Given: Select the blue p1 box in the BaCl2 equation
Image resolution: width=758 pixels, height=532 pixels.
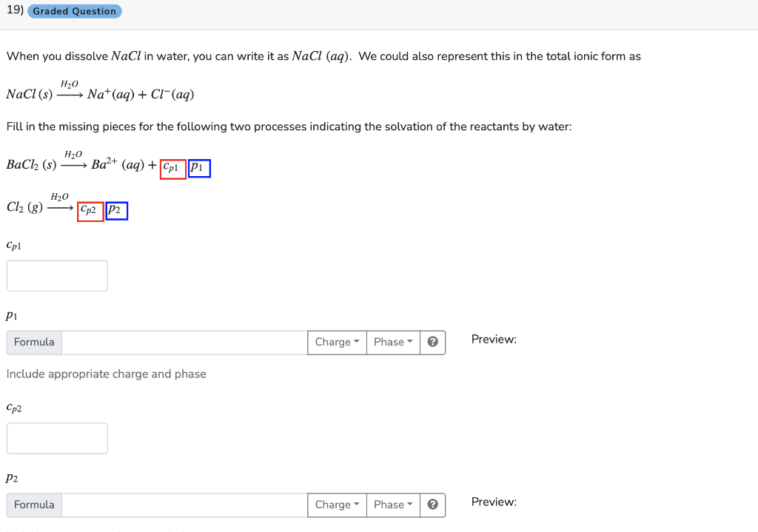Looking at the screenshot, I should (x=198, y=168).
